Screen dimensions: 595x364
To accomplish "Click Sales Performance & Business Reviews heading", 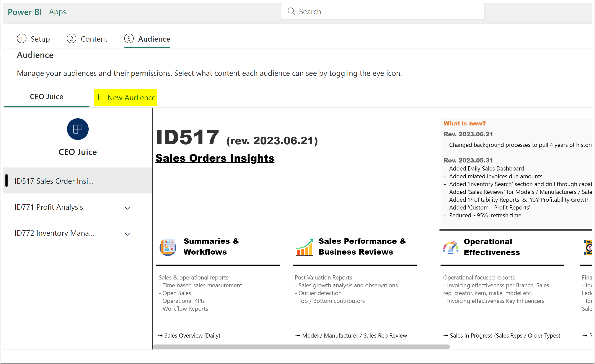I will pos(362,246).
